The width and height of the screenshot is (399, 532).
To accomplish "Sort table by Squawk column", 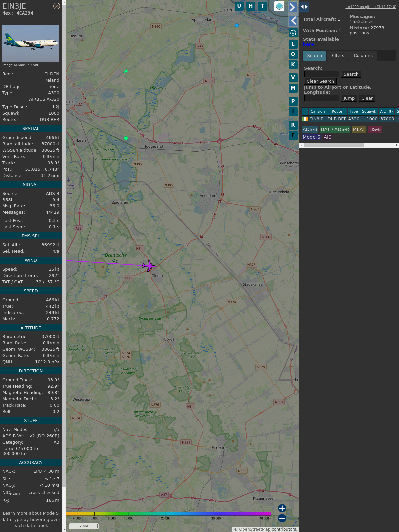I will coord(369,112).
